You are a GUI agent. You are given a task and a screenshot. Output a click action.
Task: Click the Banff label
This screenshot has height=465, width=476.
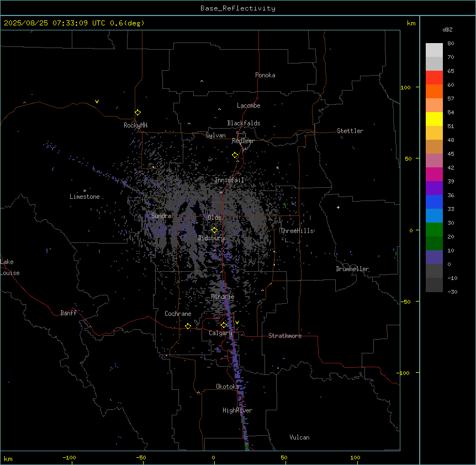tap(68, 313)
